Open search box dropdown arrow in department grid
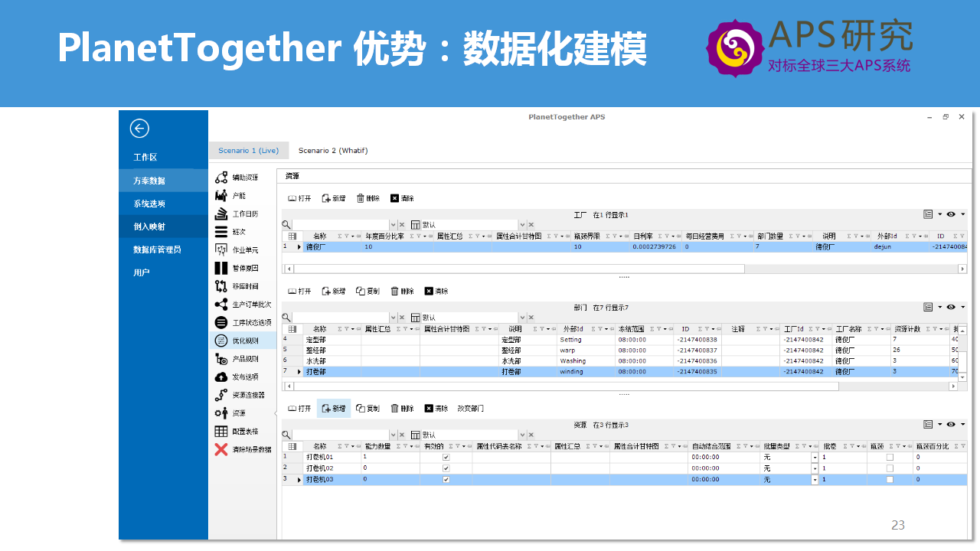 coord(394,318)
